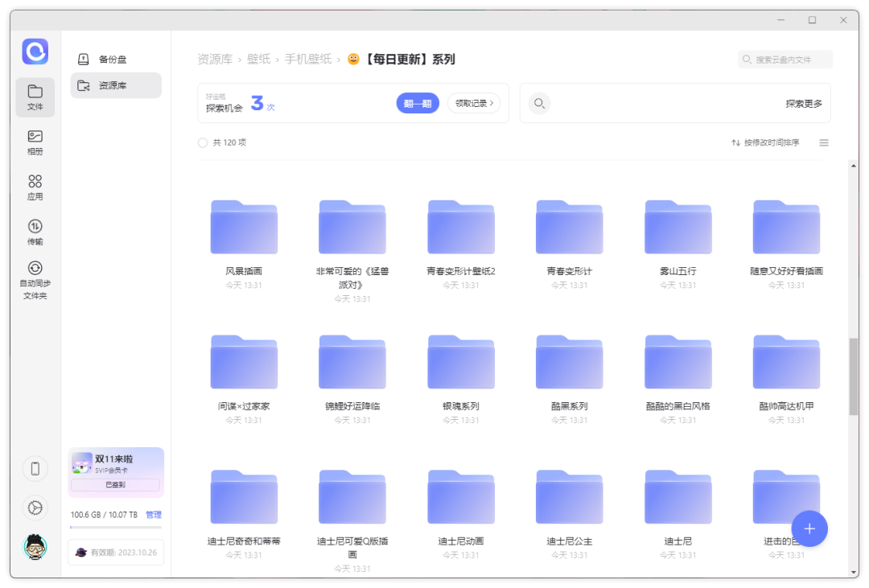869x588 pixels.
Task: Select 资源库 in the left panel
Action: tap(113, 85)
